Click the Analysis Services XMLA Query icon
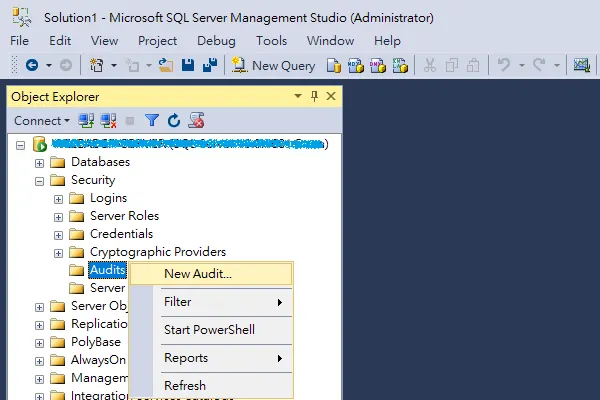This screenshot has height=400, width=600. point(400,65)
